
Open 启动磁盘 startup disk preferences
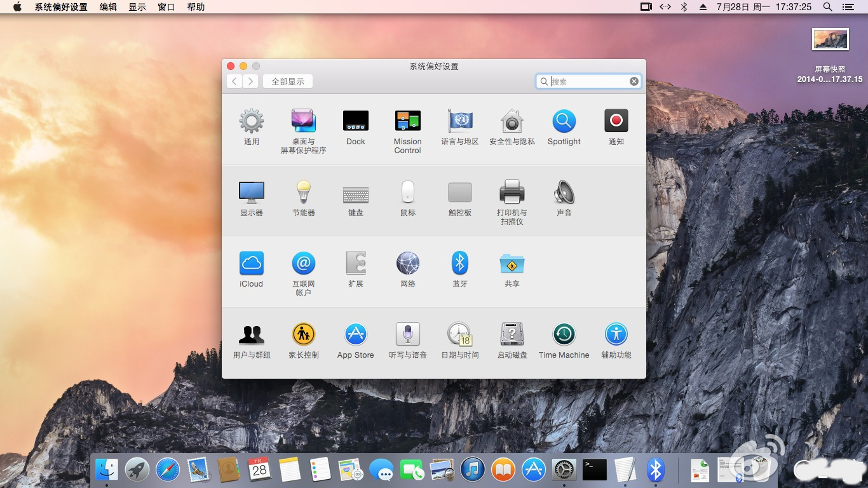coord(512,334)
